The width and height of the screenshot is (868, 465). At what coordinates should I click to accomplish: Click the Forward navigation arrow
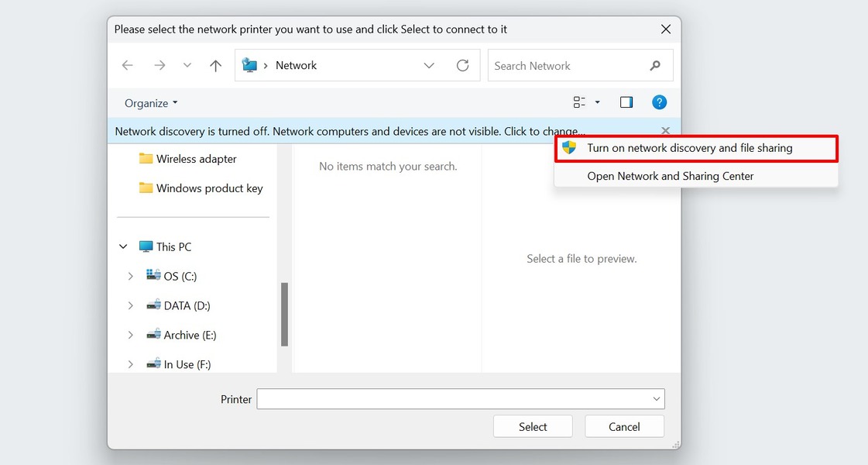160,65
